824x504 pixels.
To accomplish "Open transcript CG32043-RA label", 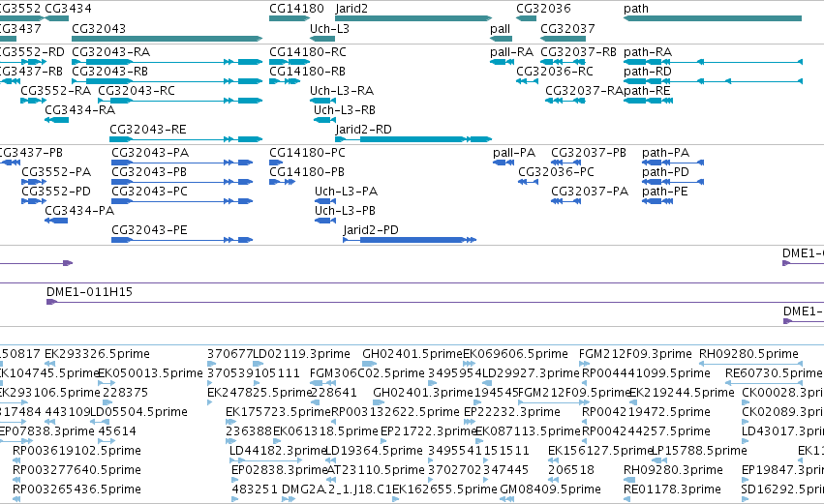I will (111, 52).
